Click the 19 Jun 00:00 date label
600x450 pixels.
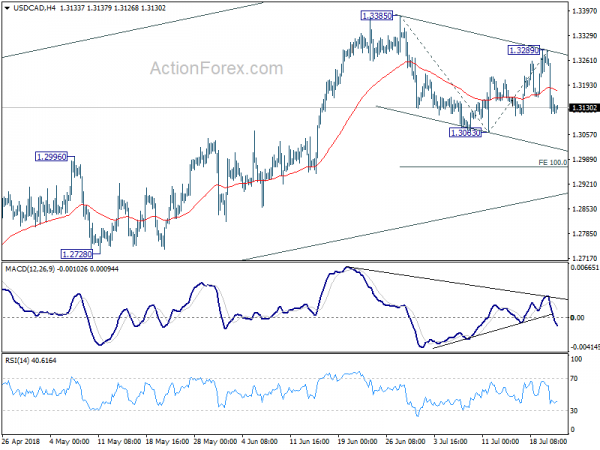click(358, 441)
